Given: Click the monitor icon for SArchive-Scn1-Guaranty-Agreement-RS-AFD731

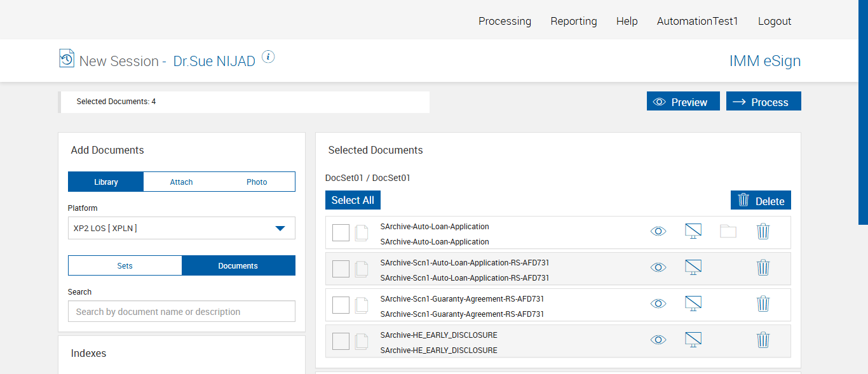Looking at the screenshot, I should coord(693,304).
